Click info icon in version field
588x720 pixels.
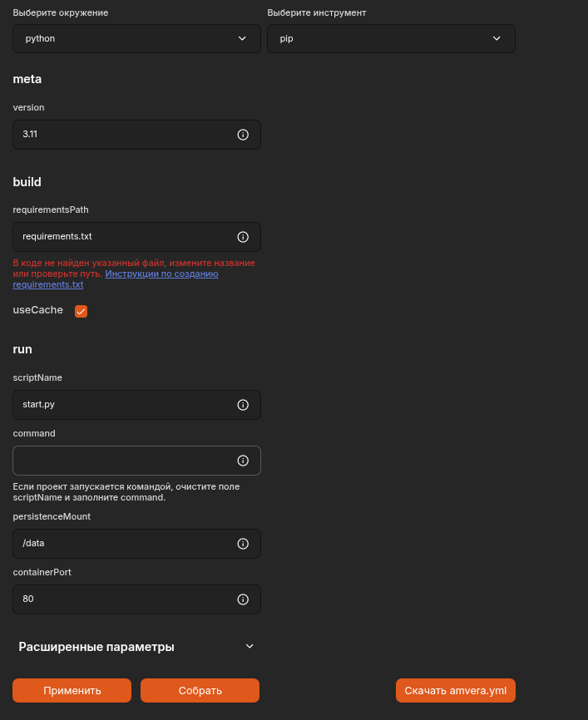coord(243,135)
